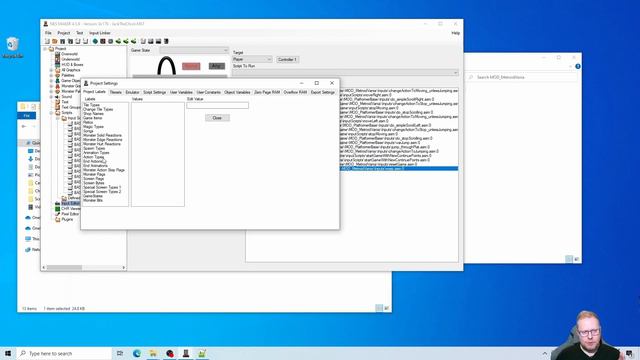This screenshot has width=640, height=360.
Task: Click the teal circle toolbar icon
Action: (x=95, y=41)
